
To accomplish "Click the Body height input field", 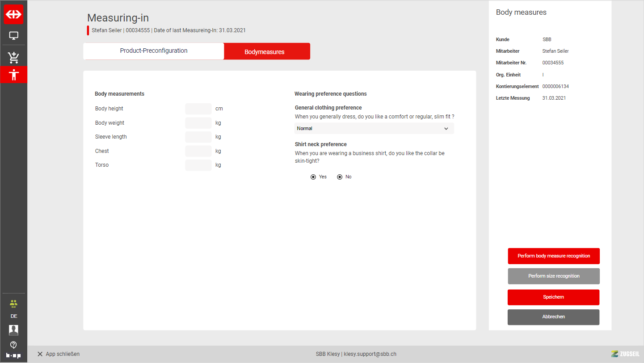I will pyautogui.click(x=198, y=109).
